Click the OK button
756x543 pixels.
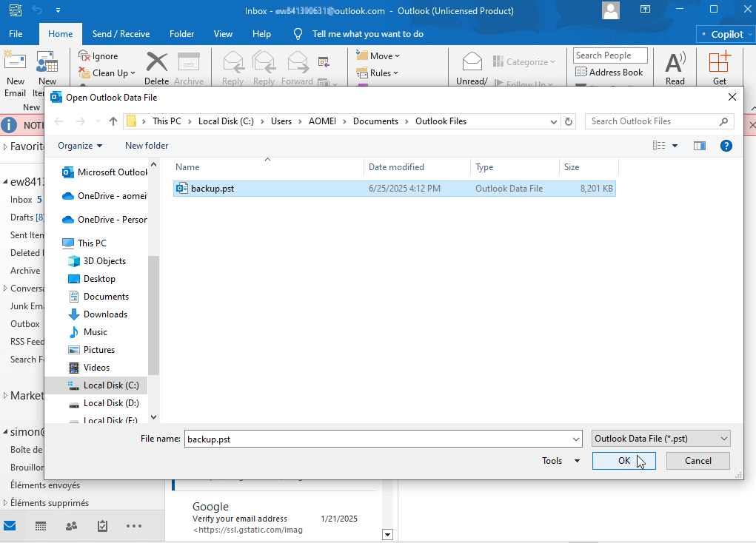coord(624,461)
